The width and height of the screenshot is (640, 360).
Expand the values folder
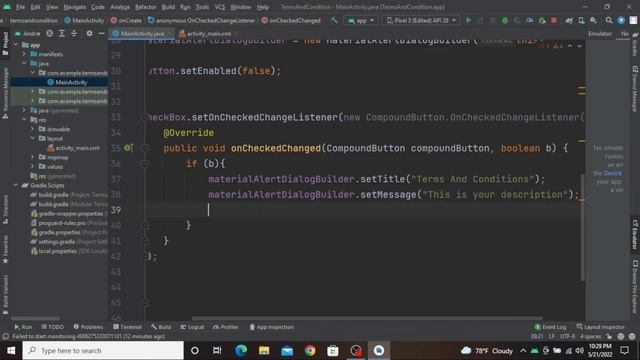pyautogui.click(x=33, y=167)
